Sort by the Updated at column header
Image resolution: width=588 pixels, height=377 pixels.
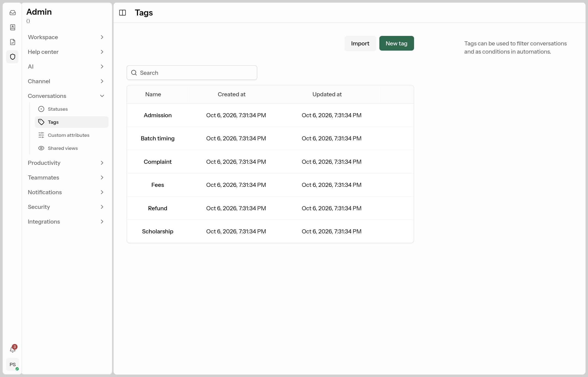[x=327, y=94]
